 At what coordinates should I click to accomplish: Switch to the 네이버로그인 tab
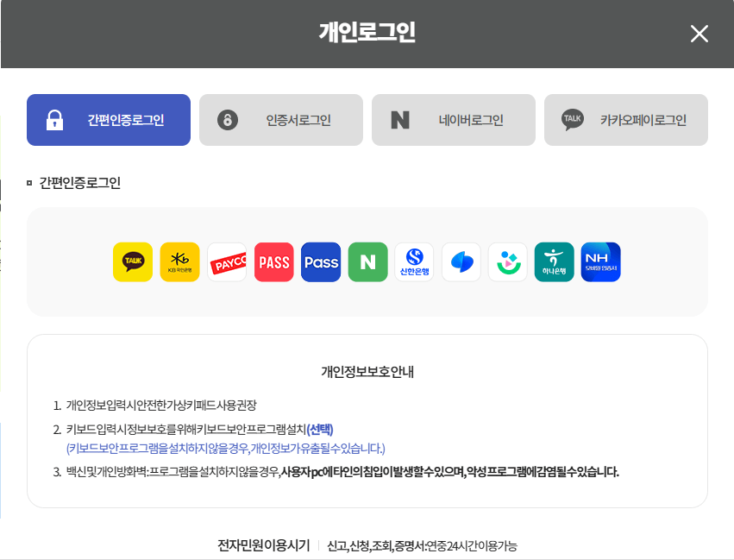pyautogui.click(x=454, y=120)
